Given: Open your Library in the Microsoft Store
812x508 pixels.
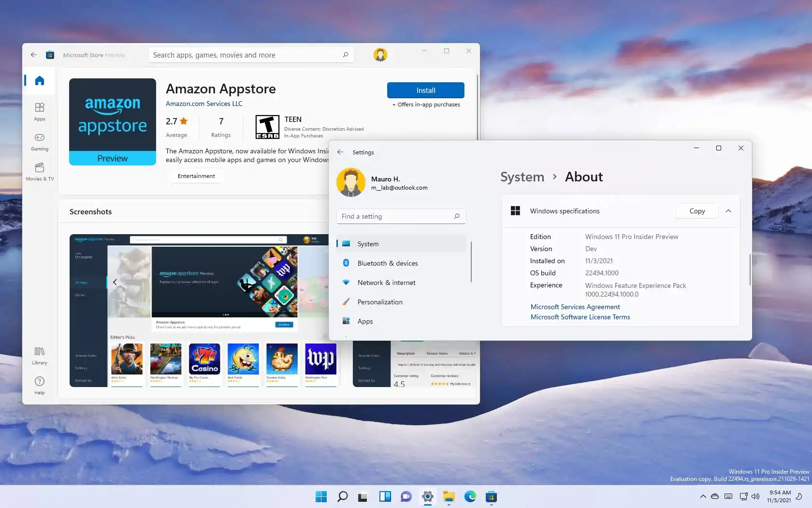Looking at the screenshot, I should (39, 356).
